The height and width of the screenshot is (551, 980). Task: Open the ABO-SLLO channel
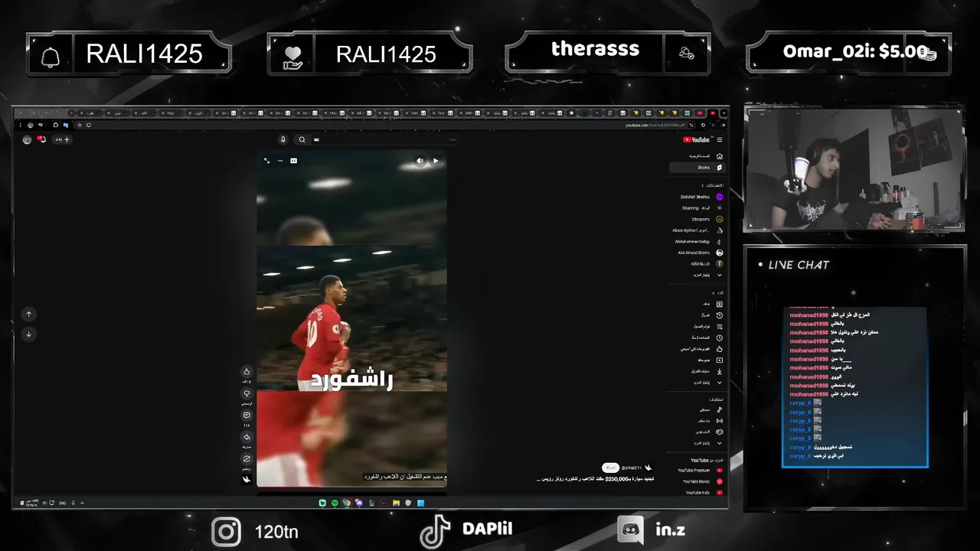pyautogui.click(x=697, y=264)
